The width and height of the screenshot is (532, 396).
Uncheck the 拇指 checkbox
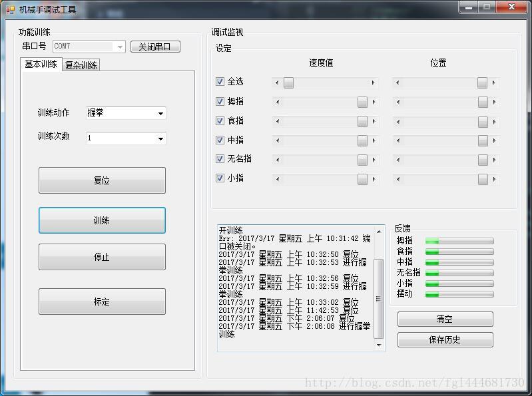click(x=220, y=101)
